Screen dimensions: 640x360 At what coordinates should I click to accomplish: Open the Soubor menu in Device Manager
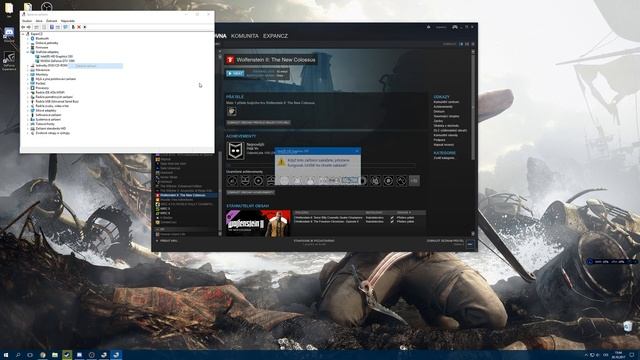click(x=27, y=21)
